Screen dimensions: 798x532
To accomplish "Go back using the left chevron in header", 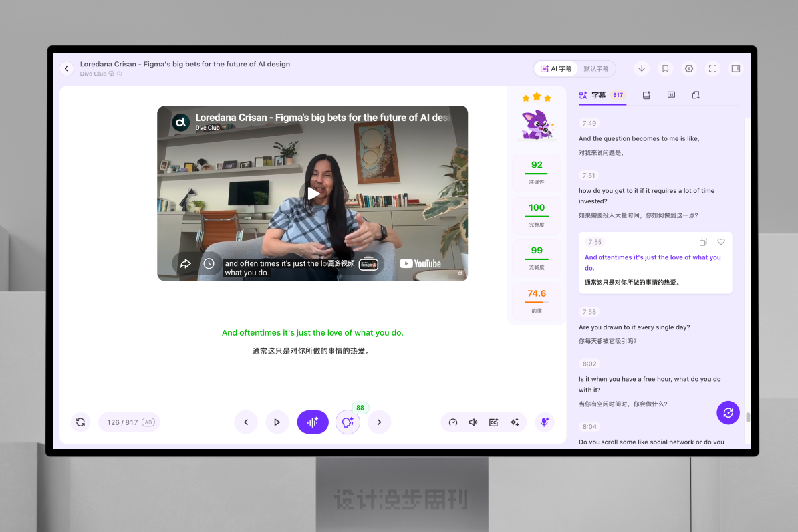I will pyautogui.click(x=66, y=68).
